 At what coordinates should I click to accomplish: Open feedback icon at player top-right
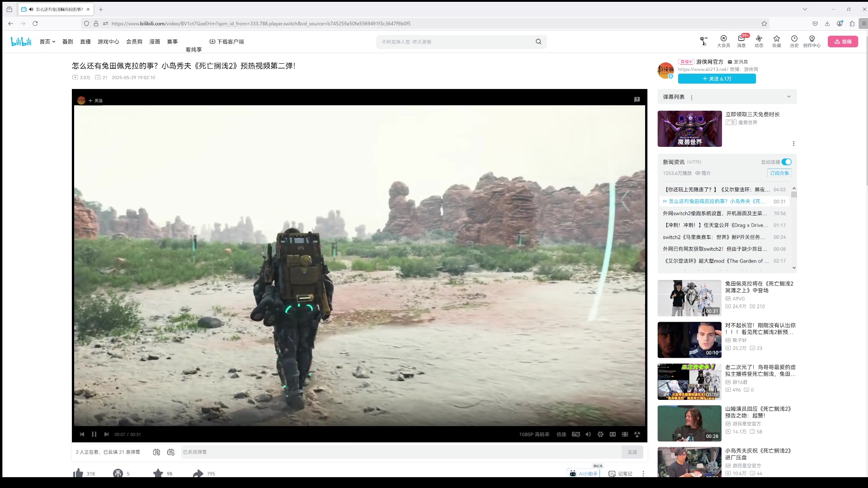pyautogui.click(x=637, y=99)
